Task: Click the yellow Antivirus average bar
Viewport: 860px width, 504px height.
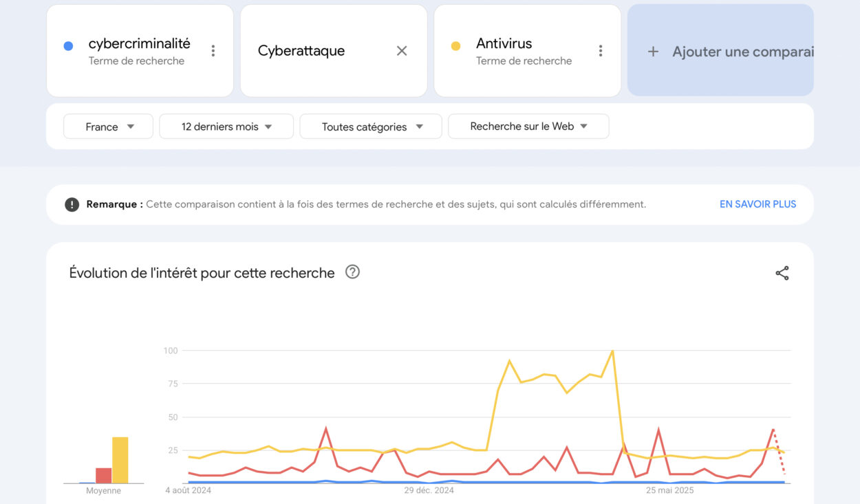Action: click(120, 460)
